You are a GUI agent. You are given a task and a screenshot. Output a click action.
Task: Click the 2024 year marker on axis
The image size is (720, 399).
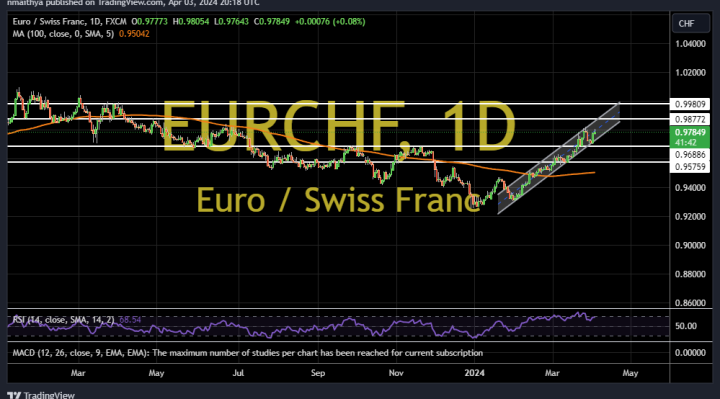474,373
